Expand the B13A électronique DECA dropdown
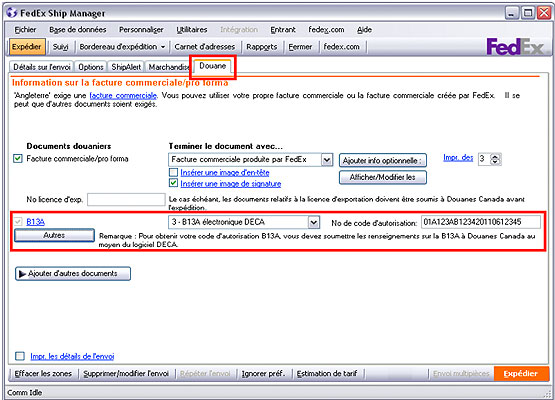Screen dimensions: 555x400 coord(314,222)
